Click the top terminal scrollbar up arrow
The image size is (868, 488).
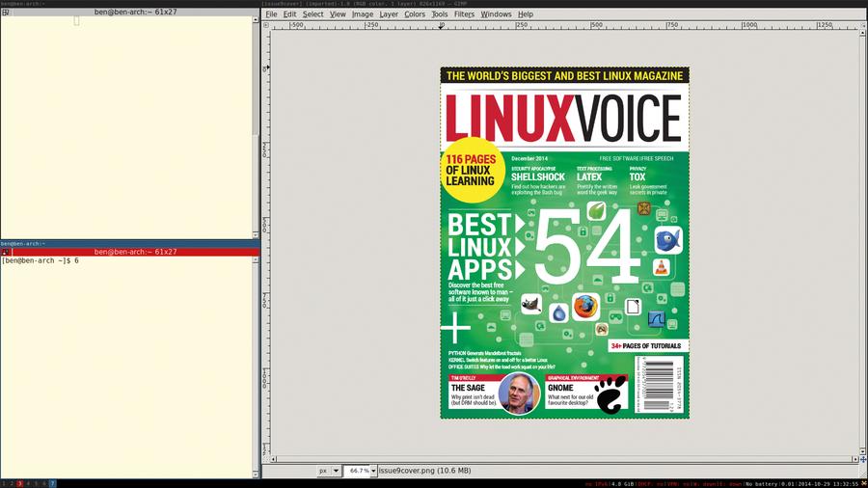(x=256, y=20)
